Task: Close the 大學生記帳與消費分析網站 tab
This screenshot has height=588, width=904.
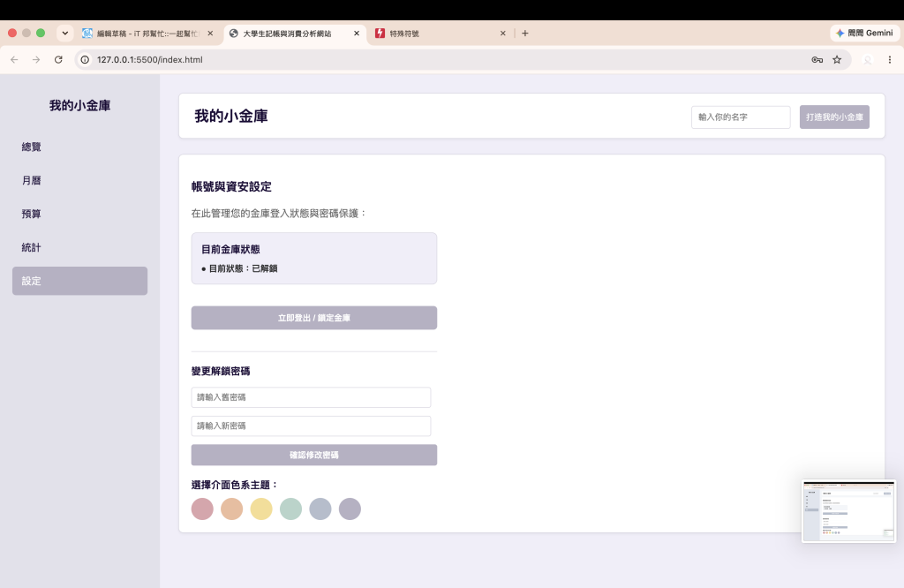Action: [x=357, y=34]
